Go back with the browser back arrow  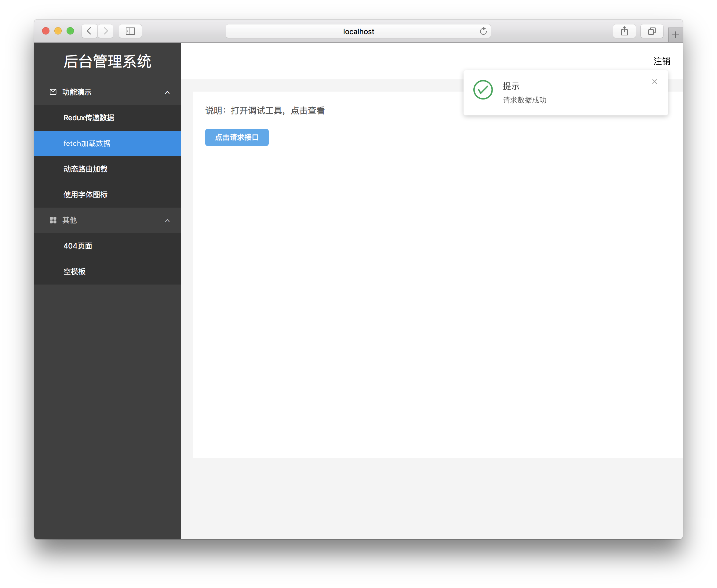[89, 31]
